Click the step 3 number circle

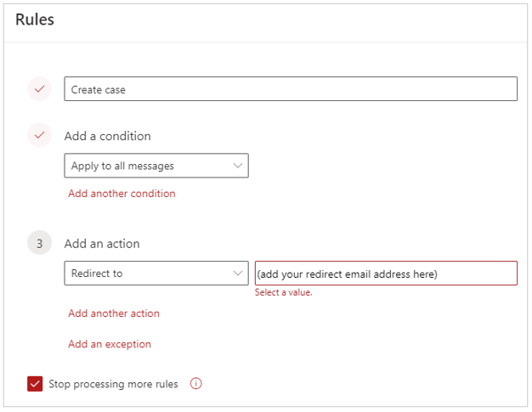(39, 244)
